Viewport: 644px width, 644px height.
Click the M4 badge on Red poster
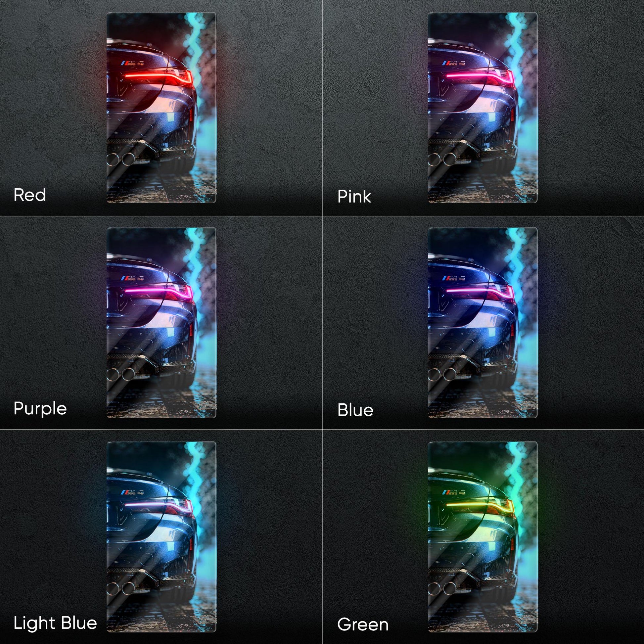click(132, 63)
